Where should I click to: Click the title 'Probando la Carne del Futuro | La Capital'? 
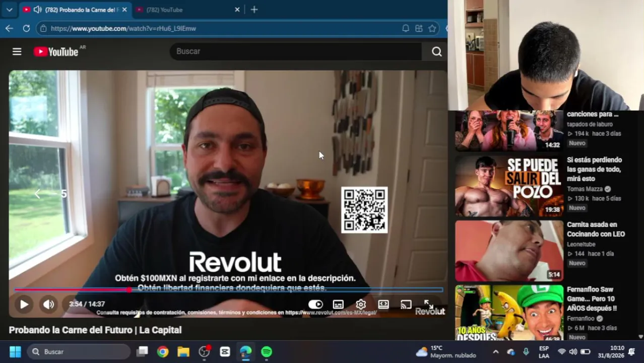95,330
